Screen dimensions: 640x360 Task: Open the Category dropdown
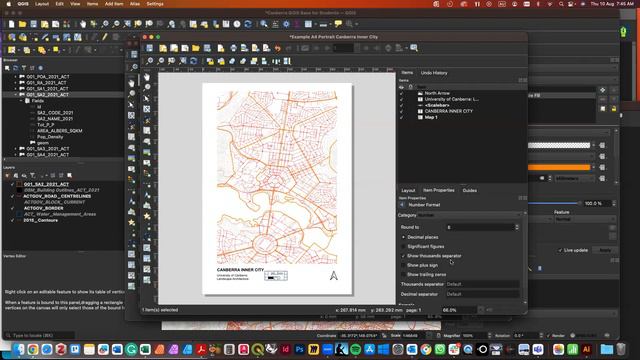pyautogui.click(x=469, y=215)
